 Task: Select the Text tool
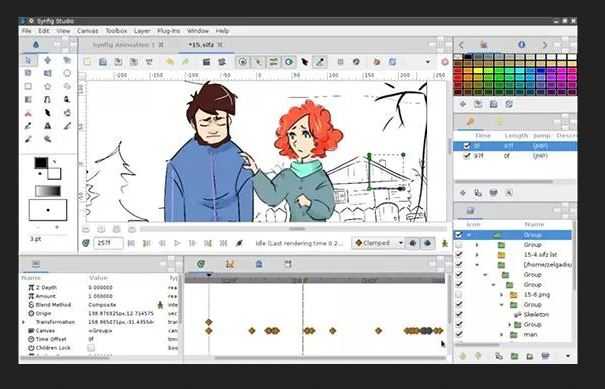tap(47, 126)
